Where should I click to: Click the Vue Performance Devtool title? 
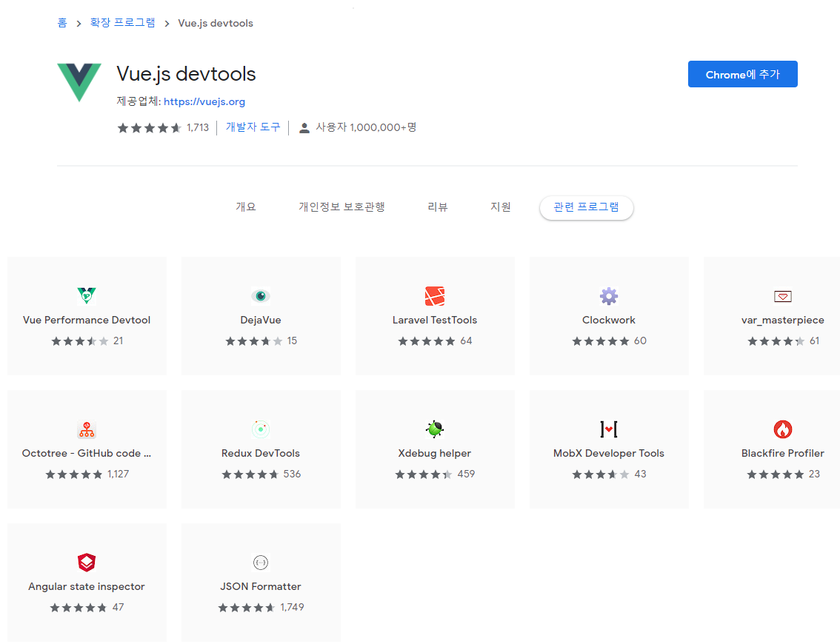[86, 320]
